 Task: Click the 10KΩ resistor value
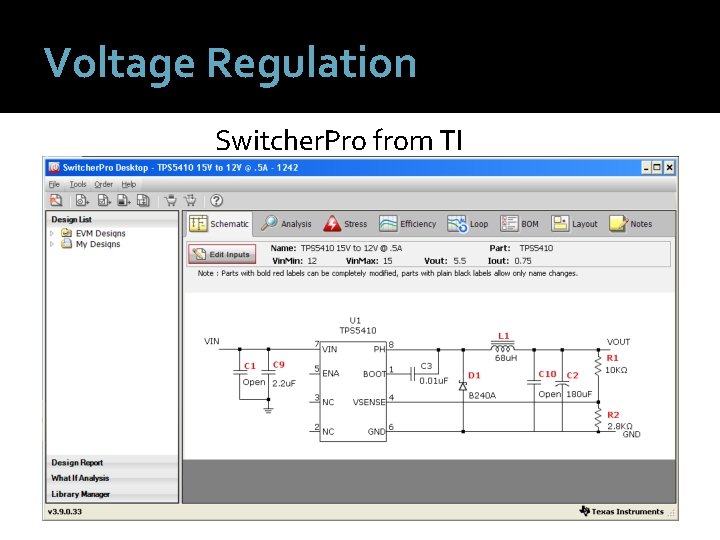[x=616, y=370]
